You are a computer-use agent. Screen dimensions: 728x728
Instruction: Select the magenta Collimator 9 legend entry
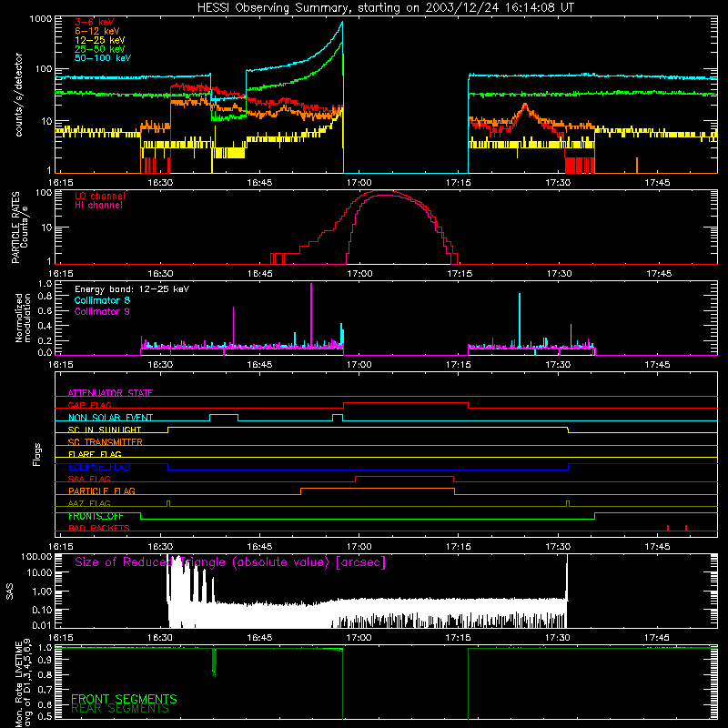pyautogui.click(x=102, y=311)
